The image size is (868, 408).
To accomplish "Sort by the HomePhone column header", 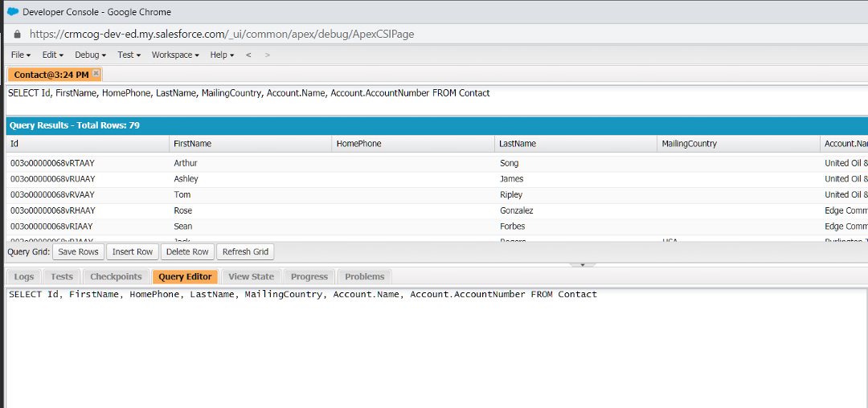I will tap(413, 144).
